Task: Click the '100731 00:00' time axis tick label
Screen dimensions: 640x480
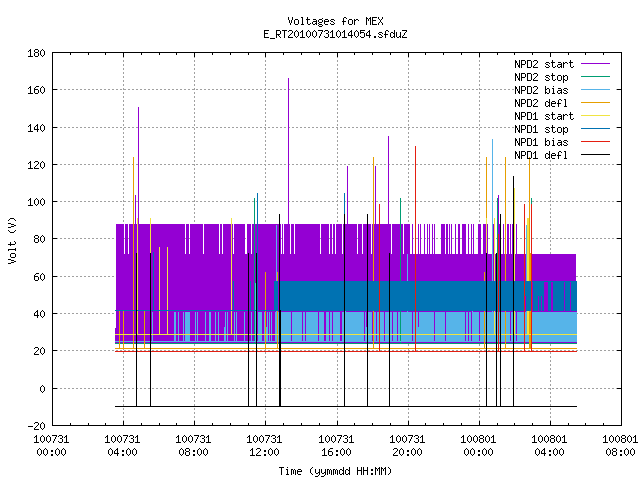Action: [x=51, y=446]
